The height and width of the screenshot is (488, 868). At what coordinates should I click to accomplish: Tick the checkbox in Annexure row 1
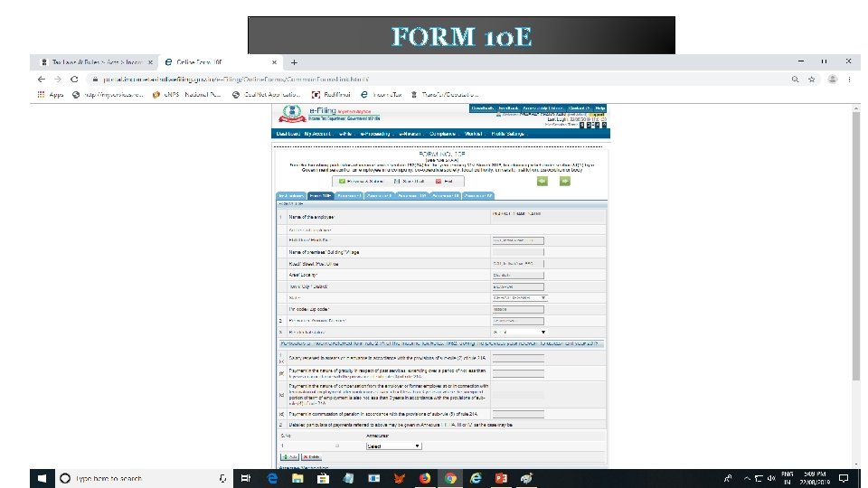tap(337, 446)
